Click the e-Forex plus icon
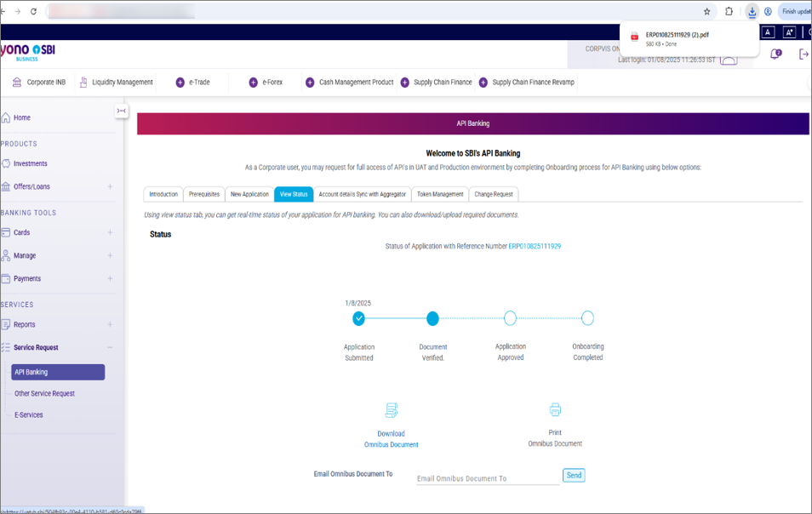This screenshot has height=514, width=812. point(254,83)
